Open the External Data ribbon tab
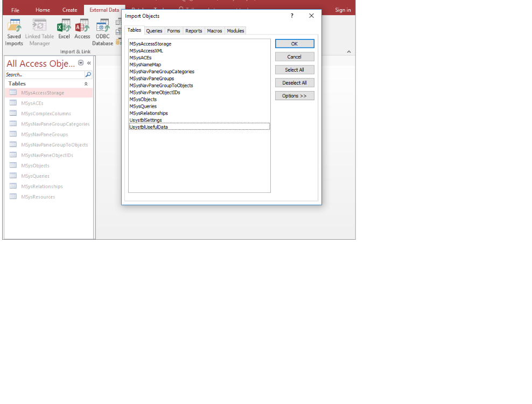Screen dimensions: 532x404 (x=104, y=10)
